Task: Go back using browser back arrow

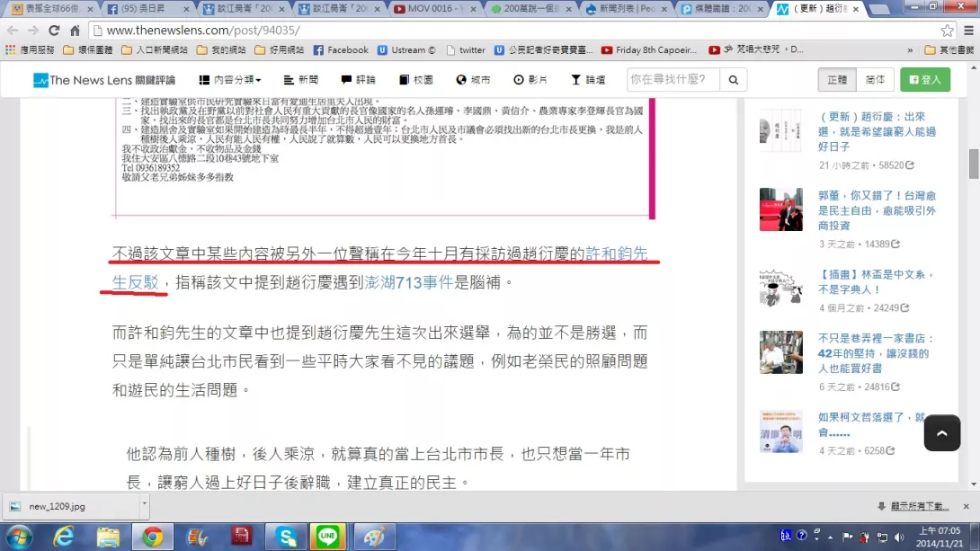Action: click(x=13, y=30)
